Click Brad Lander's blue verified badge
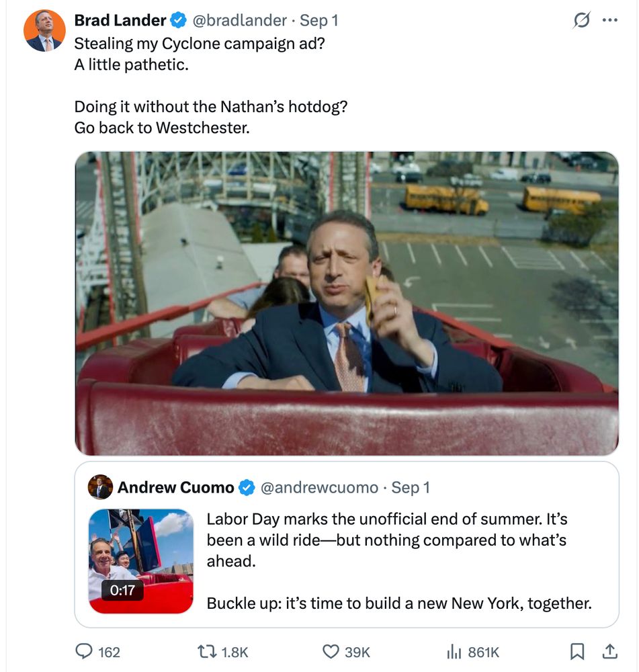Screen dimensions: 639x672 point(177,20)
